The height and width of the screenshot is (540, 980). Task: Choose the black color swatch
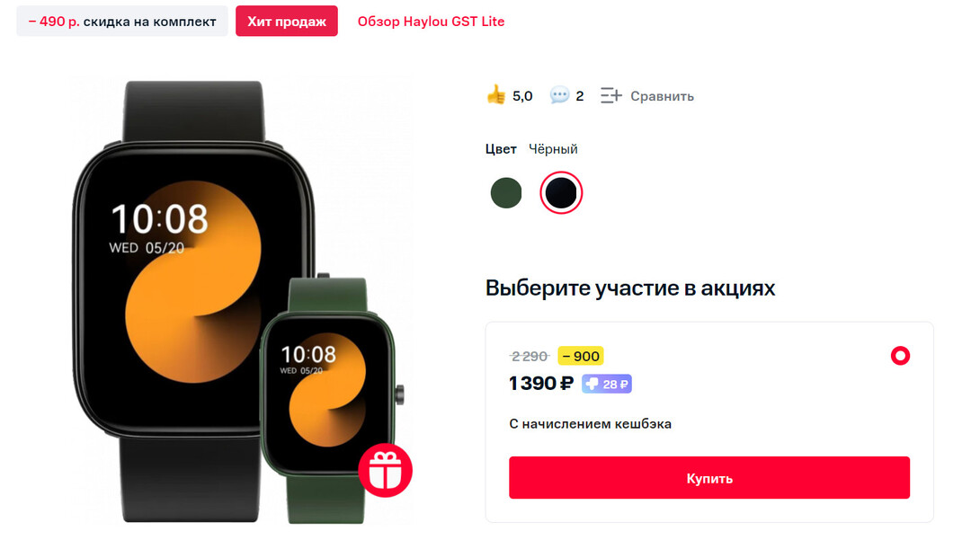[x=561, y=193]
